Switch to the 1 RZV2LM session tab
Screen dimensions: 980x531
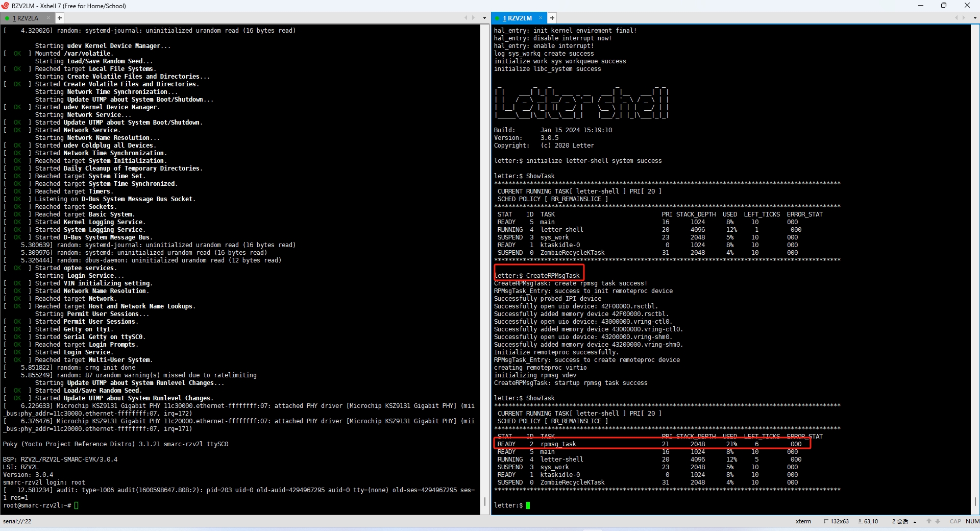coord(518,18)
